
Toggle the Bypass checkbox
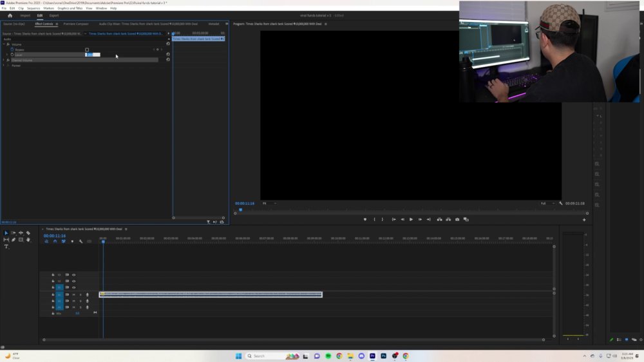point(87,50)
